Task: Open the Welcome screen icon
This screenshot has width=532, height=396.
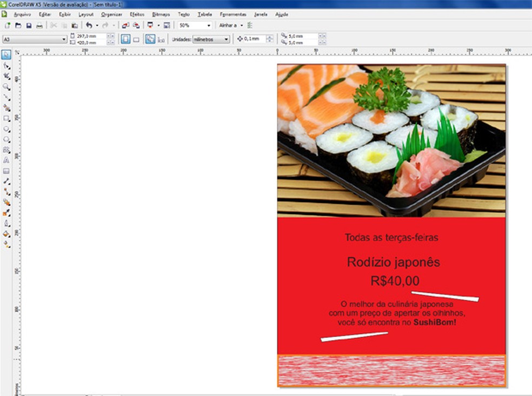Action: (x=167, y=25)
